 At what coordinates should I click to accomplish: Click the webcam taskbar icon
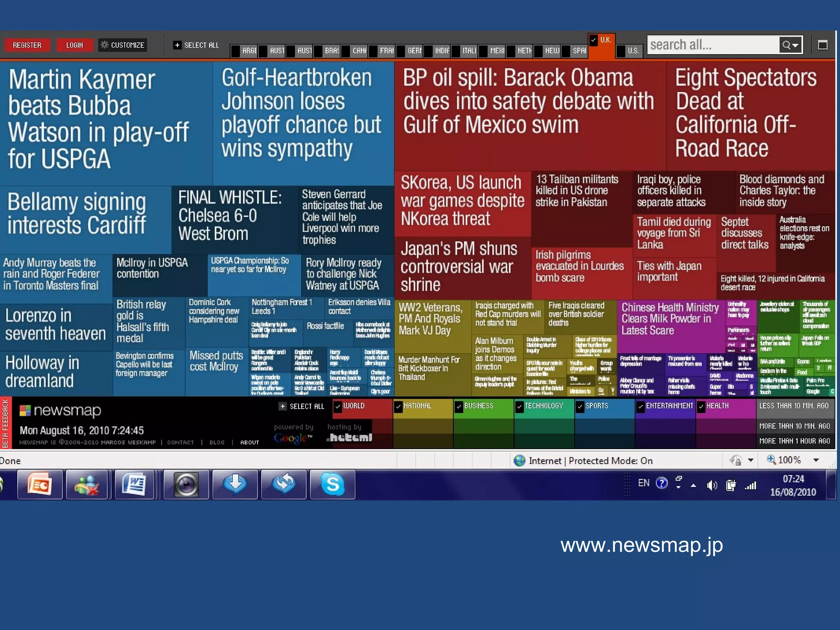[x=186, y=484]
